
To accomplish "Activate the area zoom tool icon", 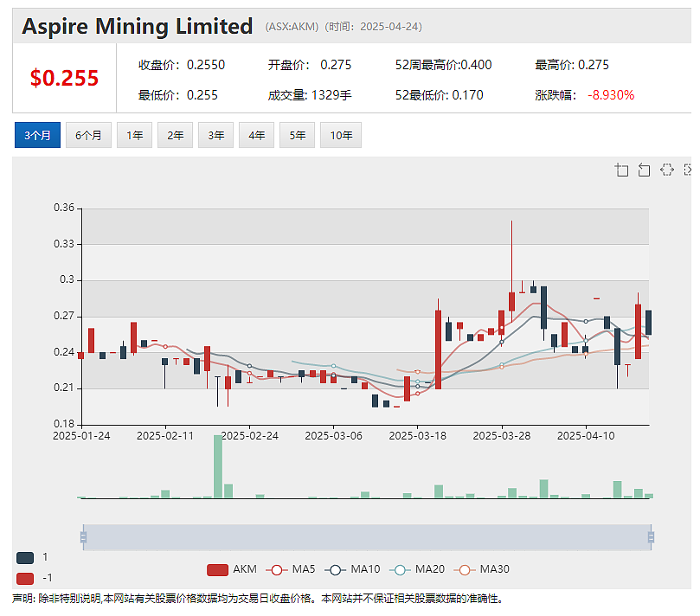I will click(621, 170).
